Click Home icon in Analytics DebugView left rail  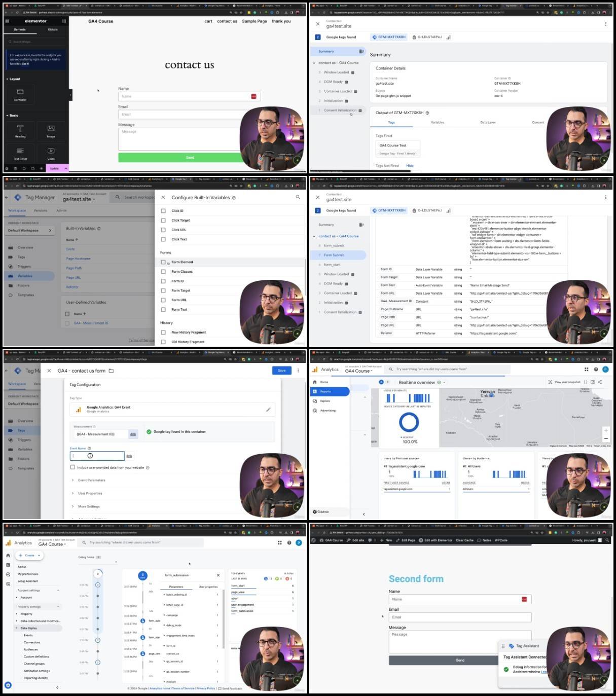[x=8, y=556]
